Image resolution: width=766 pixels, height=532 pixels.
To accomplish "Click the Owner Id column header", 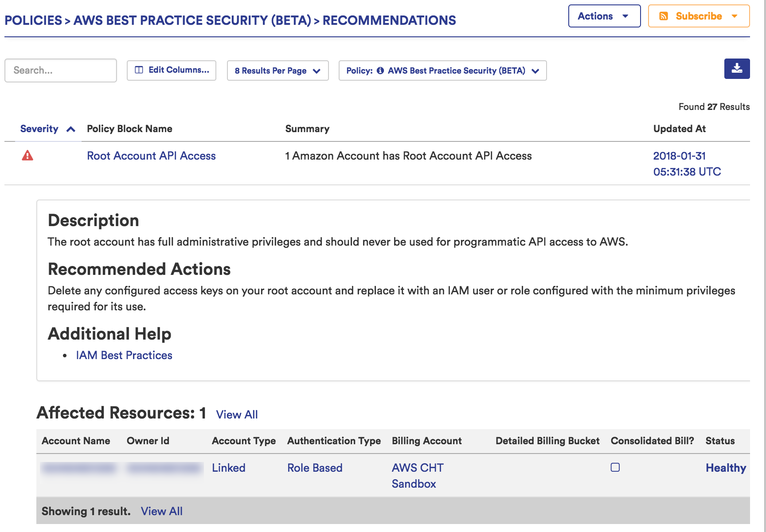I will pyautogui.click(x=148, y=441).
